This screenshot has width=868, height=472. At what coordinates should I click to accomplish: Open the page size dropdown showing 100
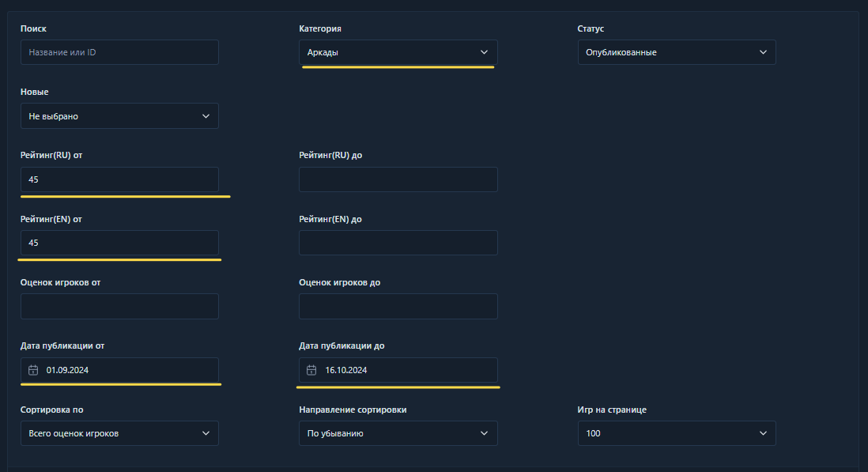point(677,433)
